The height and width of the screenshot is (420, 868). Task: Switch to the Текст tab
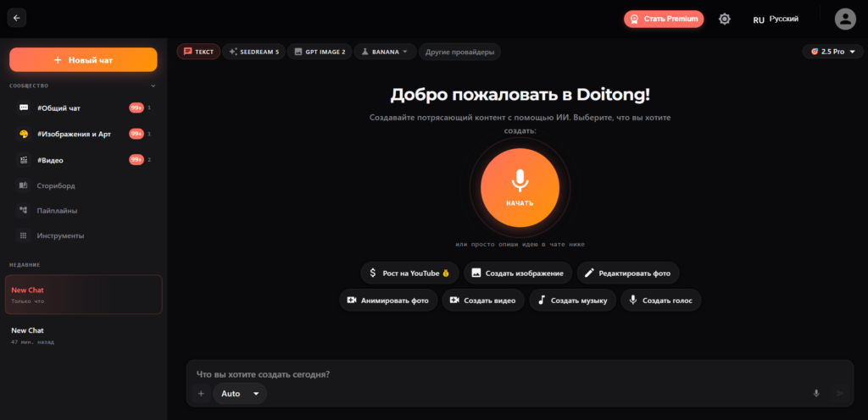click(198, 52)
